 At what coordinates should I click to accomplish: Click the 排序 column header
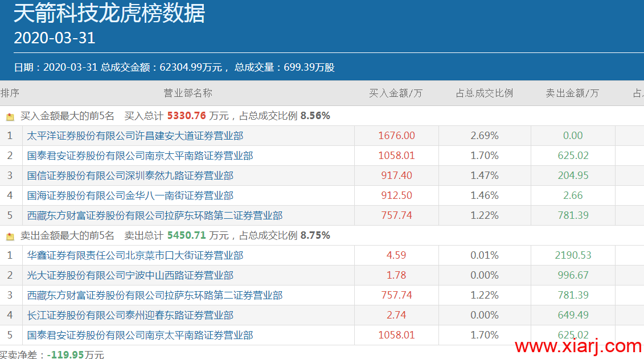coord(10,93)
